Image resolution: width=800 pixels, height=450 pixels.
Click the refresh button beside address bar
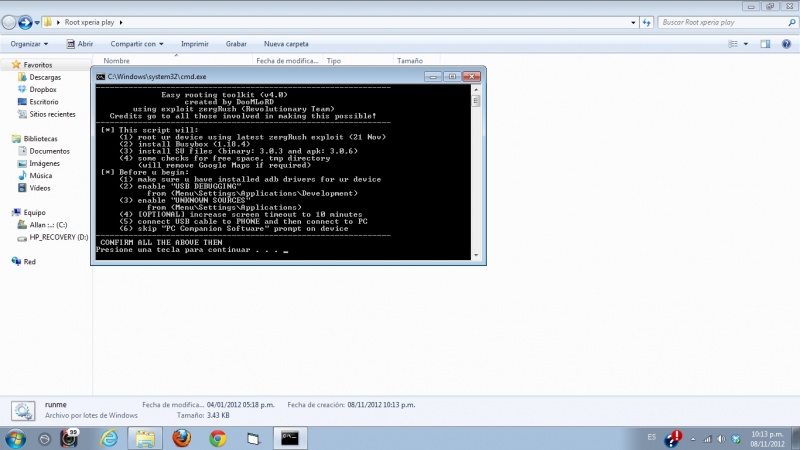(x=646, y=22)
